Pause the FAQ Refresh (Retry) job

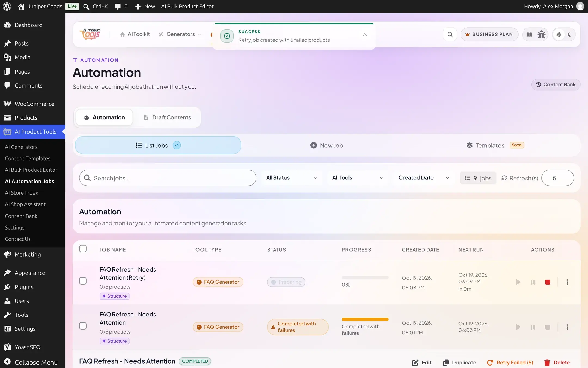(x=533, y=282)
